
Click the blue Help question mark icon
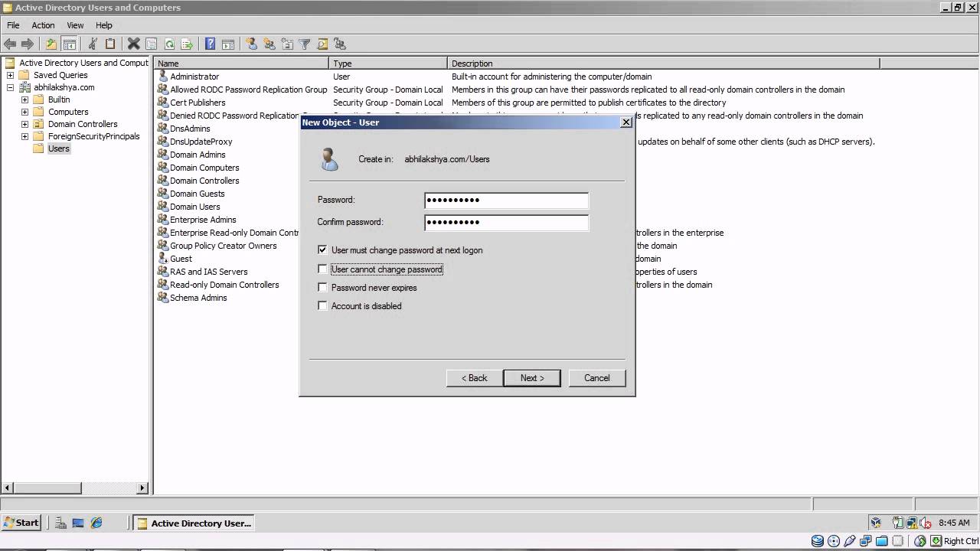[x=210, y=44]
